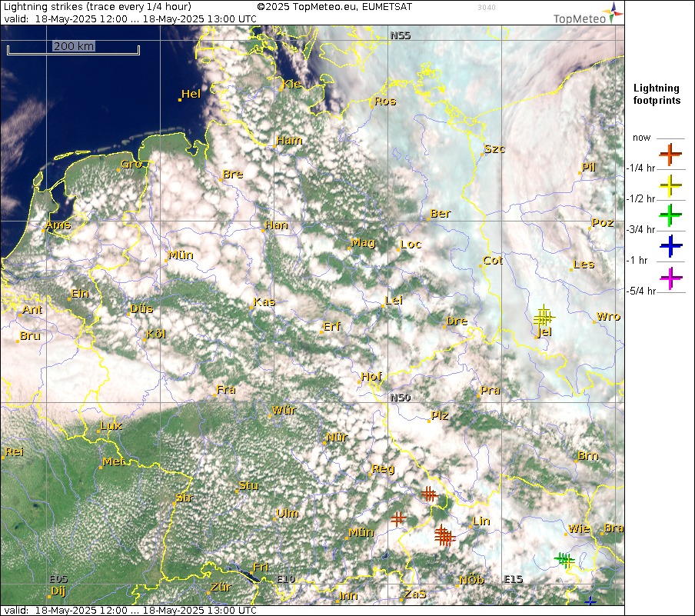Click the 'Lightning strikes (trace every 1/4 hour)' title
The image size is (695, 616).
coord(98,7)
